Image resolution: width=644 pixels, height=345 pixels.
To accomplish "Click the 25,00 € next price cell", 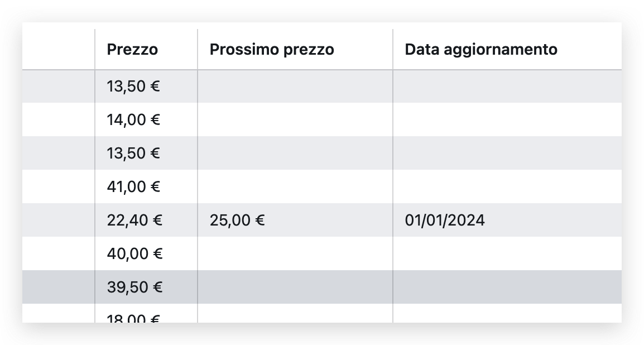I will click(x=237, y=220).
